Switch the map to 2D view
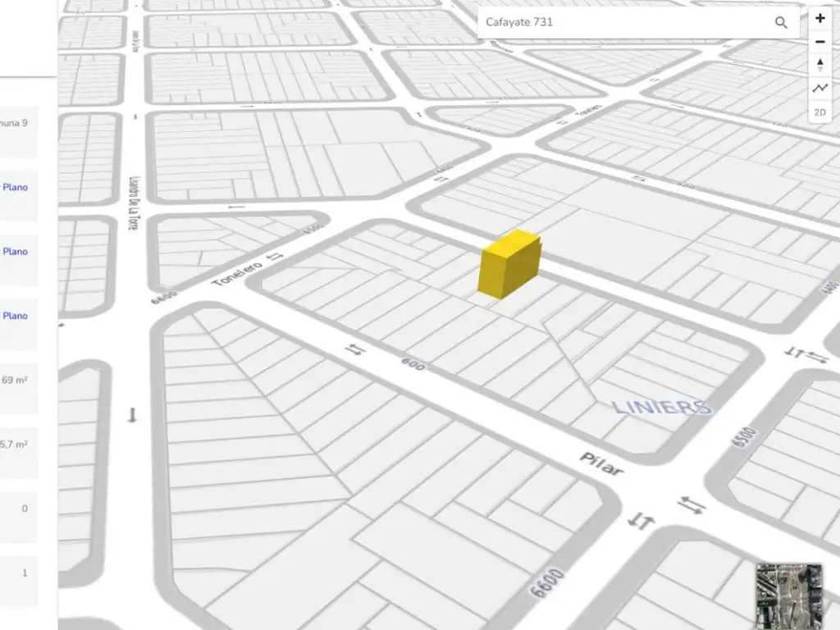Screen dimensions: 840x630 [819, 112]
